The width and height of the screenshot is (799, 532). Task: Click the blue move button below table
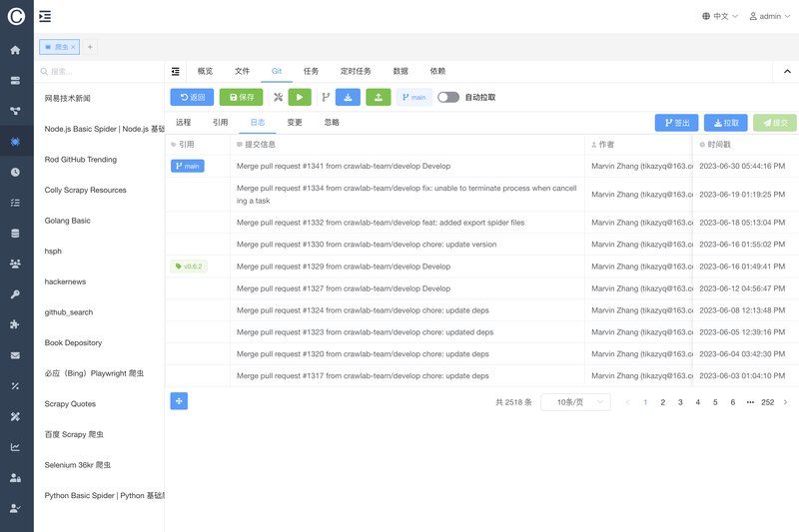coord(179,401)
